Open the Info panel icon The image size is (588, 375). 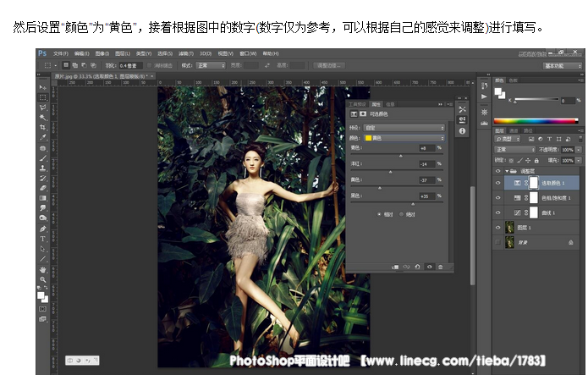(463, 131)
